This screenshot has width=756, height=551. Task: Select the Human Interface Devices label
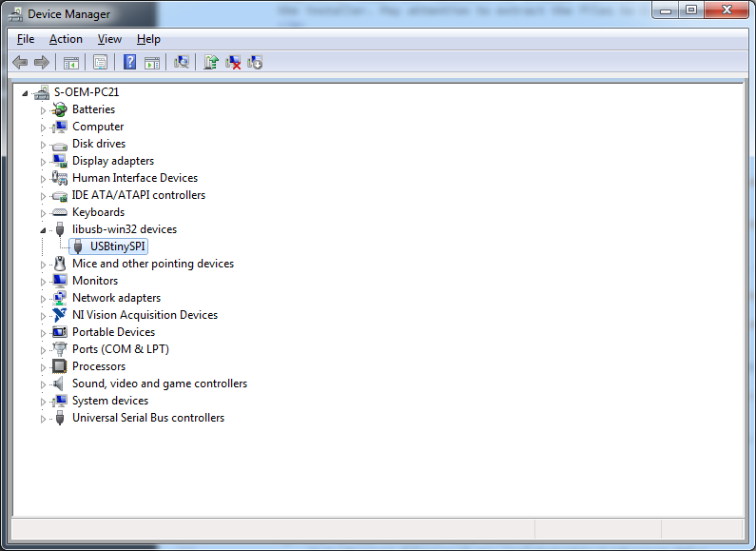[x=135, y=178]
